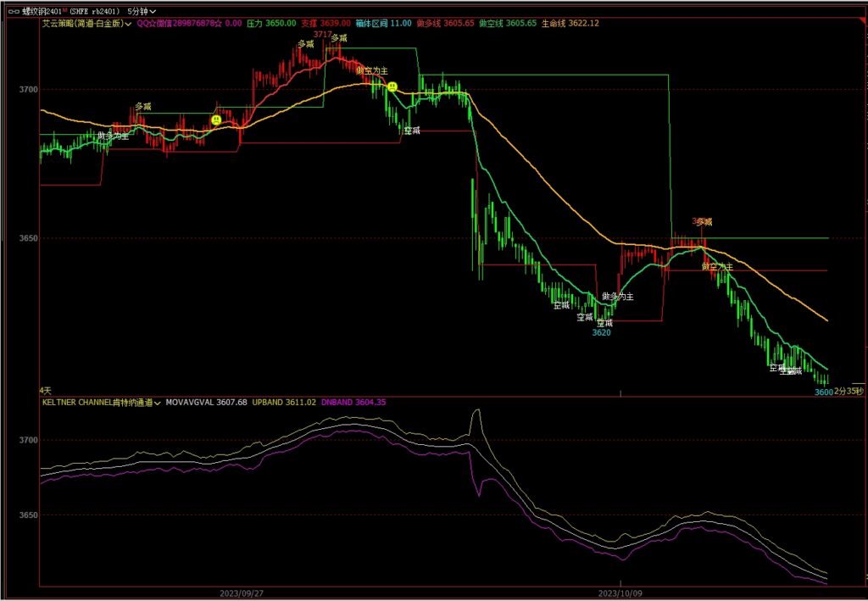Click the 多减 label at chart far left

(x=143, y=107)
